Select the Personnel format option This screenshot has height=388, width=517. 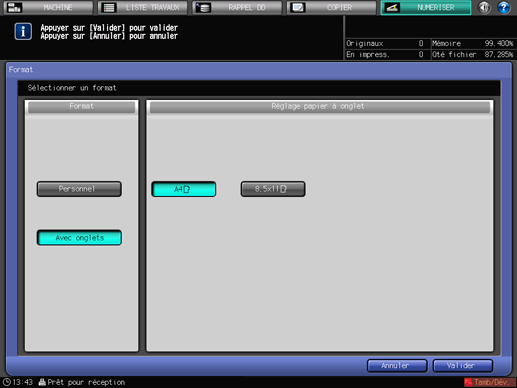point(79,189)
